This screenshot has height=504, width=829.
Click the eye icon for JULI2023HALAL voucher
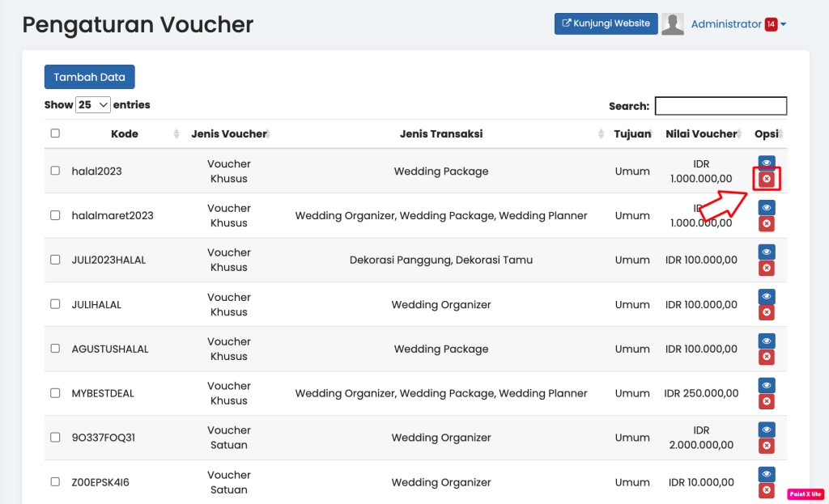coord(767,252)
